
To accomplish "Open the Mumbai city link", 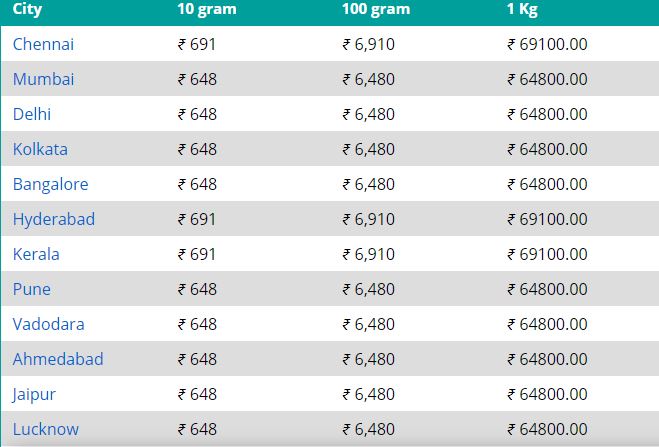I will (x=43, y=79).
